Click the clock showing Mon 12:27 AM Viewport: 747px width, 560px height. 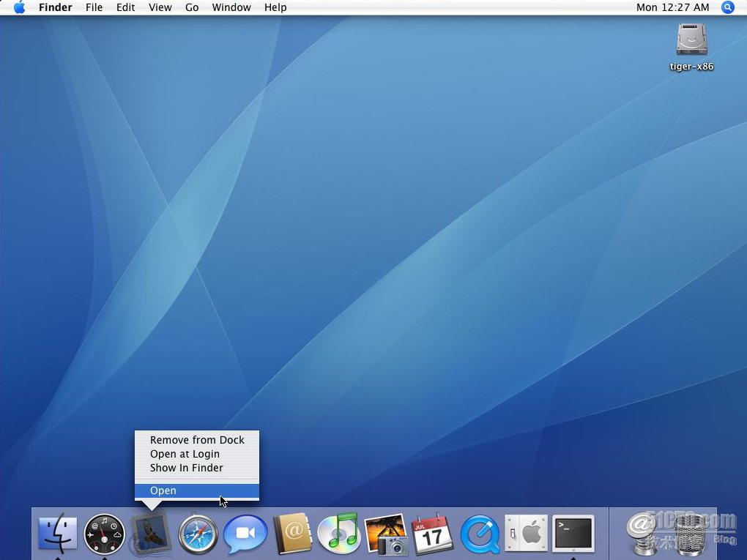pos(673,7)
